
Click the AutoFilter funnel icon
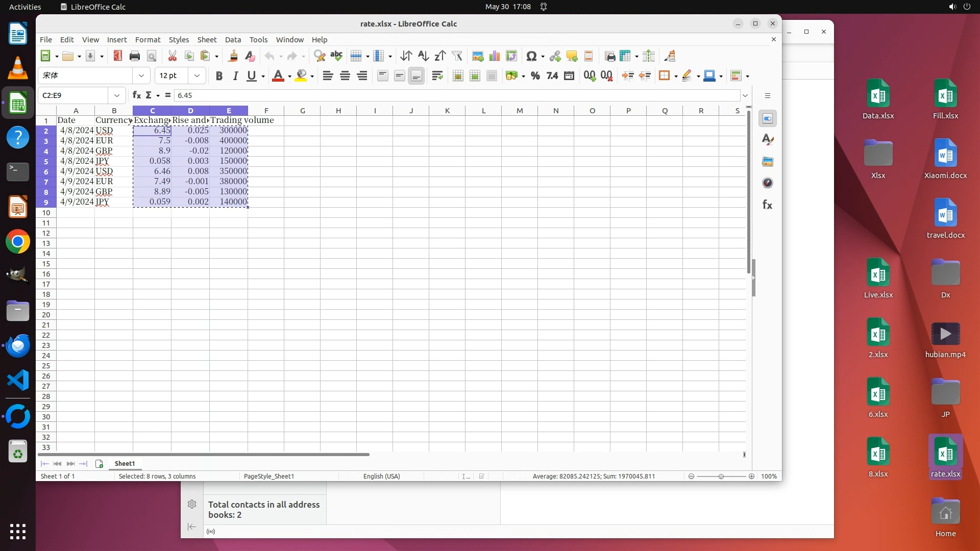tap(457, 56)
